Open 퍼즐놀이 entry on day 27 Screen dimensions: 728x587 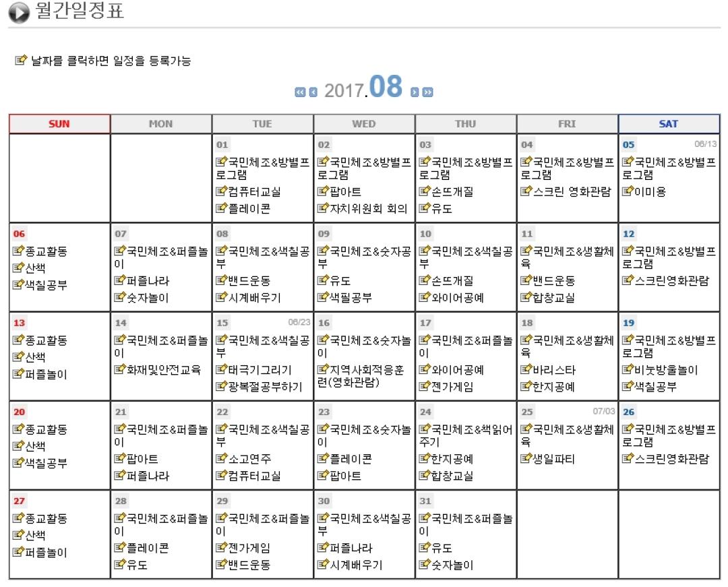coord(46,552)
